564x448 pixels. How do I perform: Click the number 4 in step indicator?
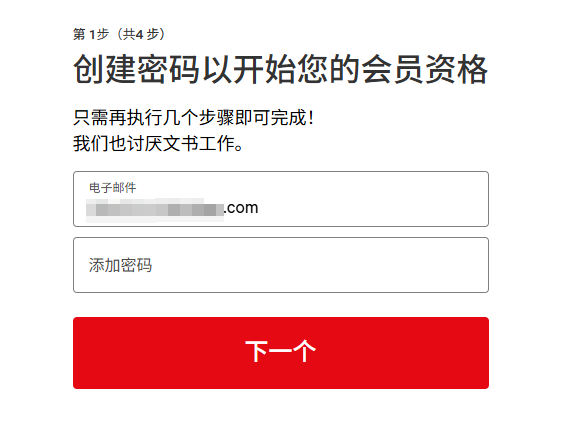tap(140, 35)
